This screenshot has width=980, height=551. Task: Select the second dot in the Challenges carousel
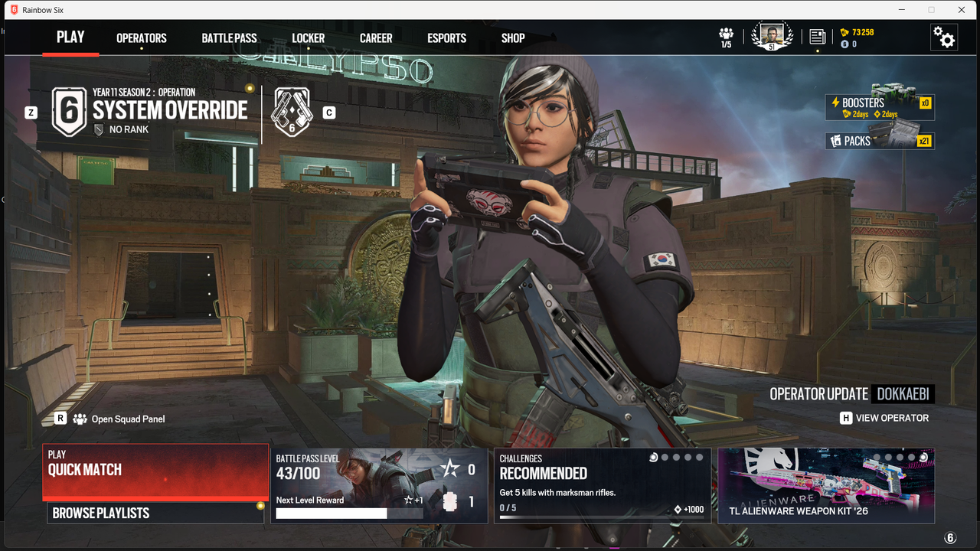(665, 458)
